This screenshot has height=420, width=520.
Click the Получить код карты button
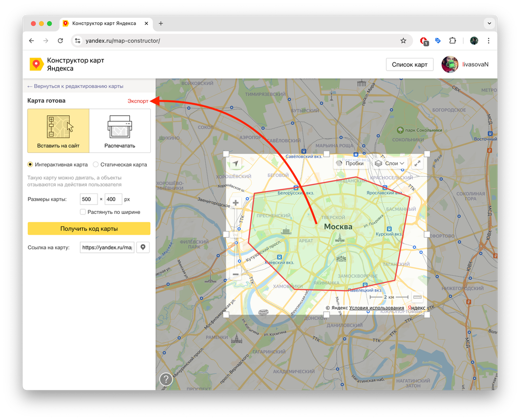(89, 229)
